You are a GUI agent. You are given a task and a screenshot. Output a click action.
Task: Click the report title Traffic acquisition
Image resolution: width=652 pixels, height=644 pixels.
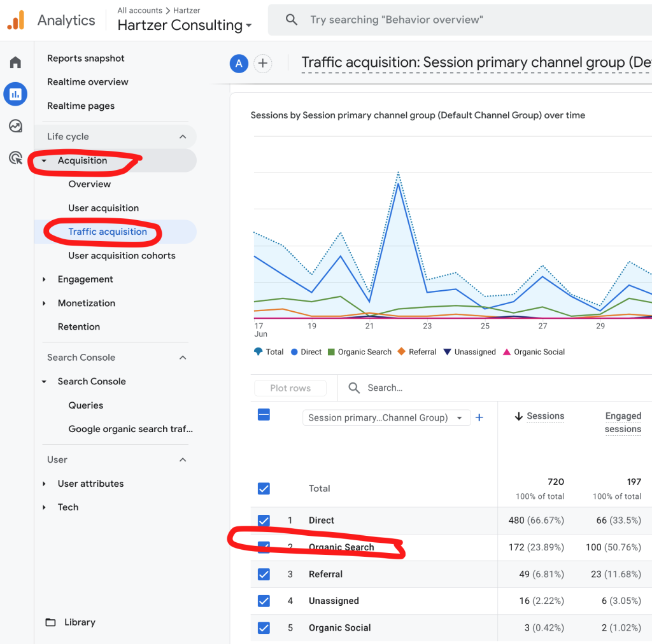tap(476, 63)
